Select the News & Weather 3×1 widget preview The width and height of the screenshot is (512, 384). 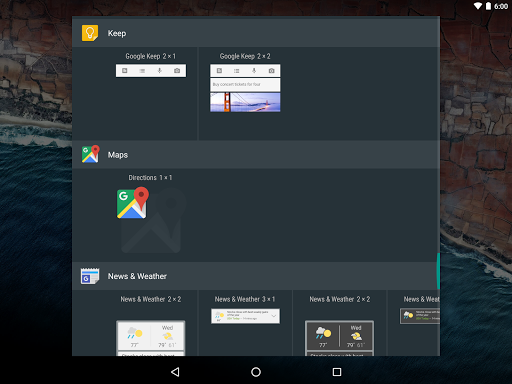pos(245,316)
